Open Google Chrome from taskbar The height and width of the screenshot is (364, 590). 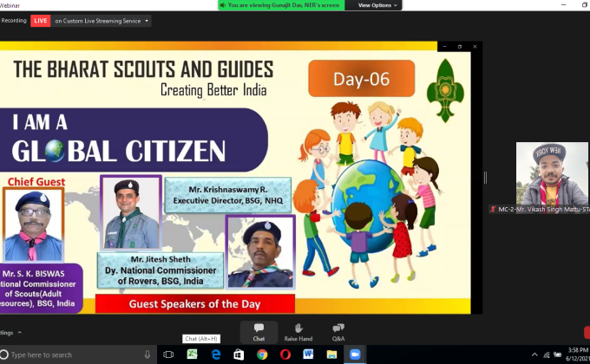coord(262,354)
